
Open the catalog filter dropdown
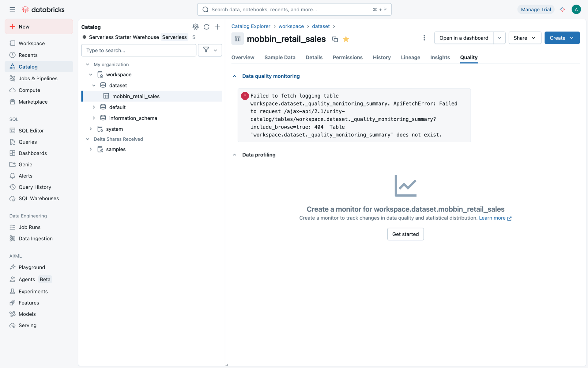click(x=210, y=50)
